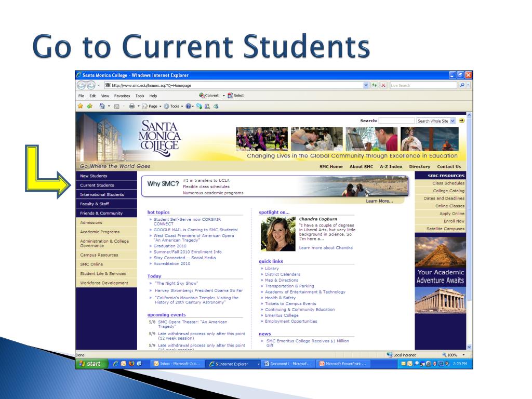Click the Refresh icon beside address bar
Screen dimensions: 532x399
click(x=374, y=85)
